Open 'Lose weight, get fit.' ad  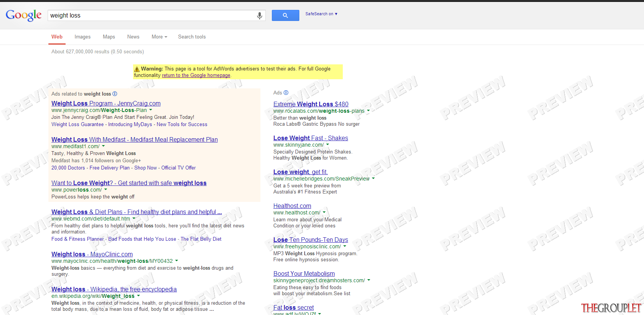pos(300,172)
